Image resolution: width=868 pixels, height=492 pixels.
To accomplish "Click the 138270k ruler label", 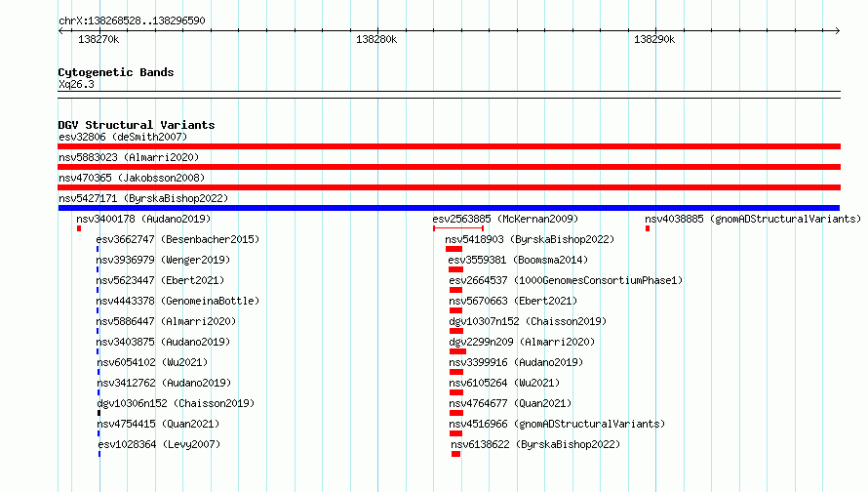I will 99,39.
